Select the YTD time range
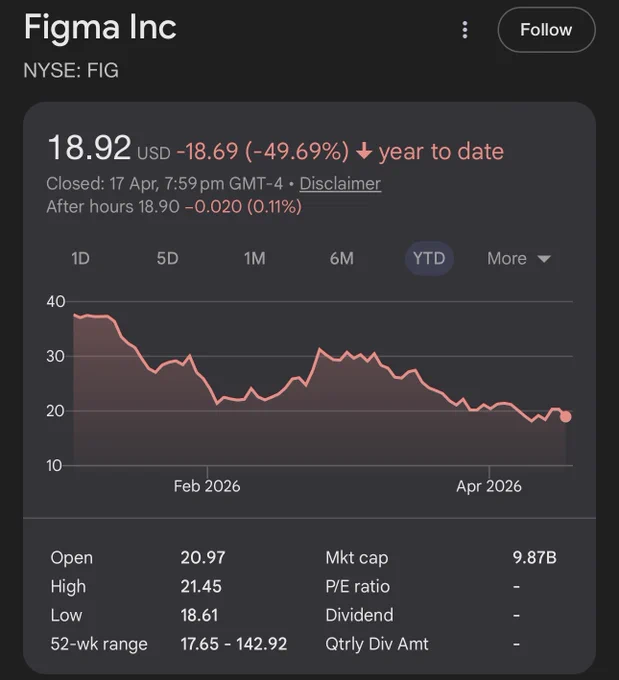Screen dimensions: 619x680 pos(429,258)
